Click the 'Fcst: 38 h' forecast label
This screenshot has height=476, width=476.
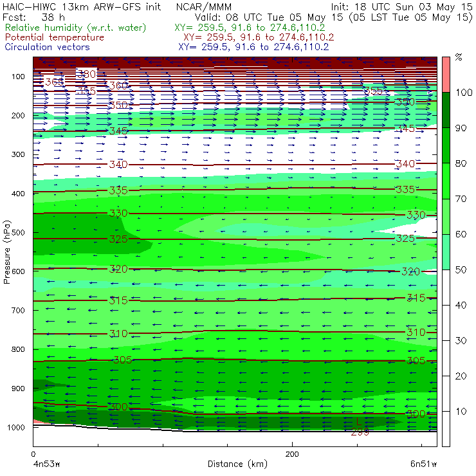pyautogui.click(x=33, y=17)
